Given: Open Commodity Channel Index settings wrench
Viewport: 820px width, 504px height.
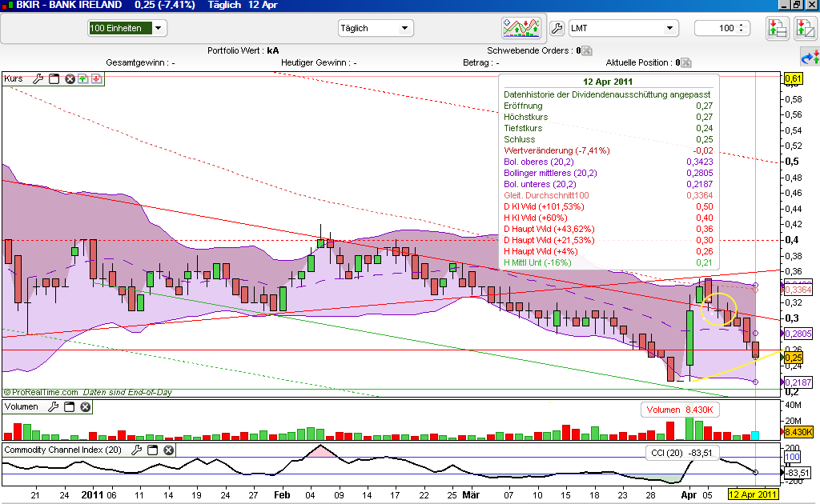Looking at the screenshot, I should click(136, 450).
